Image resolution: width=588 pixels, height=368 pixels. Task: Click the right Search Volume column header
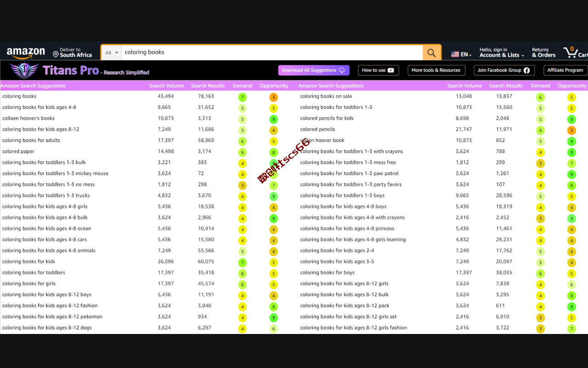[x=464, y=86]
